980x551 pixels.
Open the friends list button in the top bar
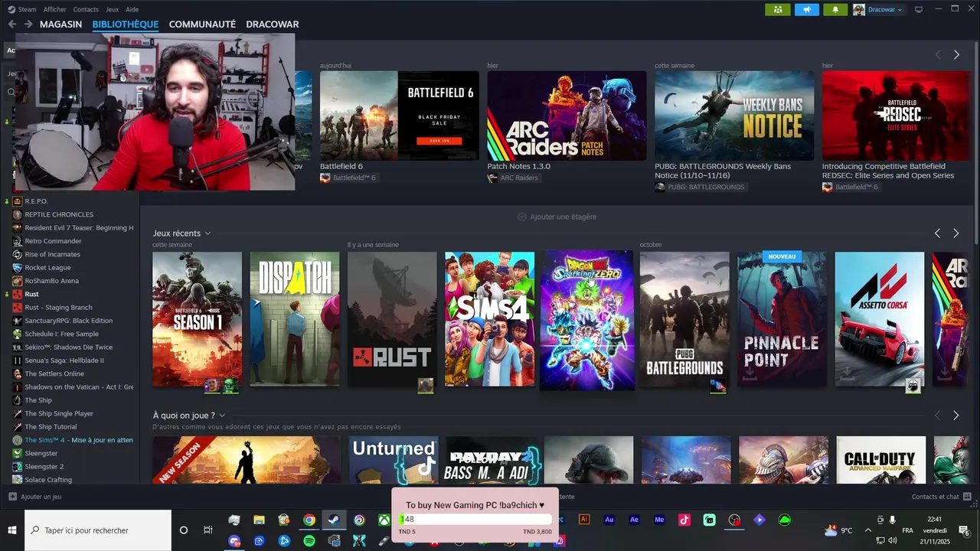point(777,9)
